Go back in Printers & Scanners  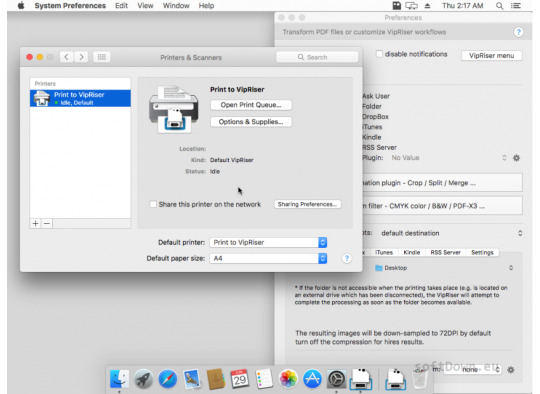point(66,57)
